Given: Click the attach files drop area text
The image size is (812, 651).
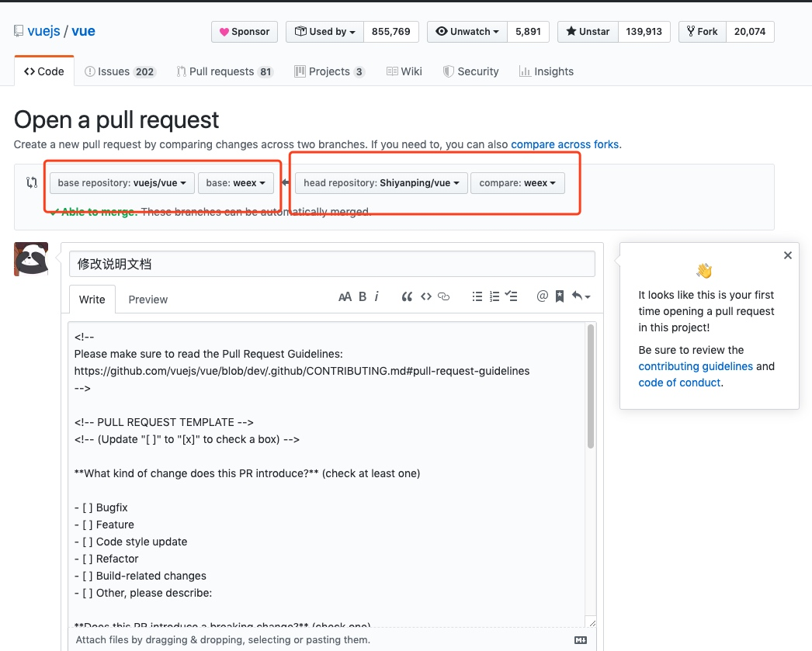Looking at the screenshot, I should [x=223, y=640].
